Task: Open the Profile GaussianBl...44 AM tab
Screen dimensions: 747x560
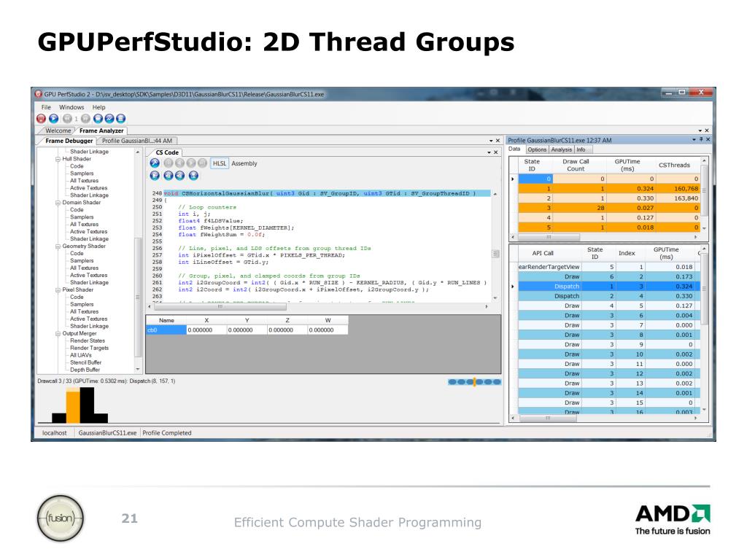Action: click(x=137, y=141)
